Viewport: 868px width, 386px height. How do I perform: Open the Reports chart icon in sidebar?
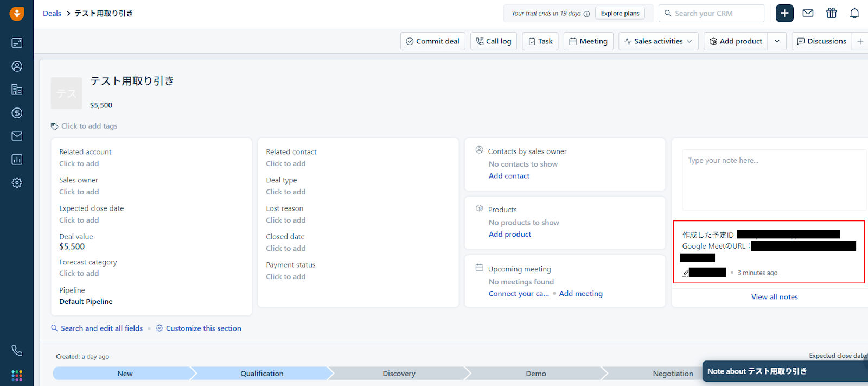pyautogui.click(x=17, y=160)
